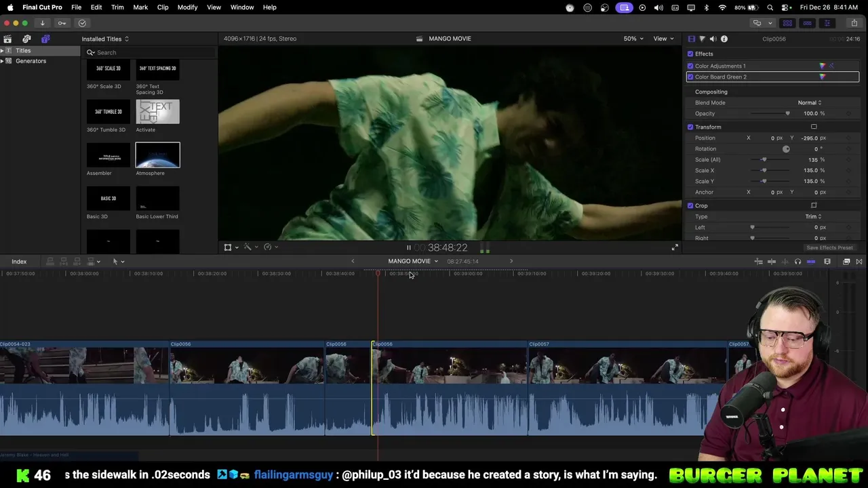The height and width of the screenshot is (488, 868).
Task: Toggle the Browser panel grid button
Action: tap(787, 23)
